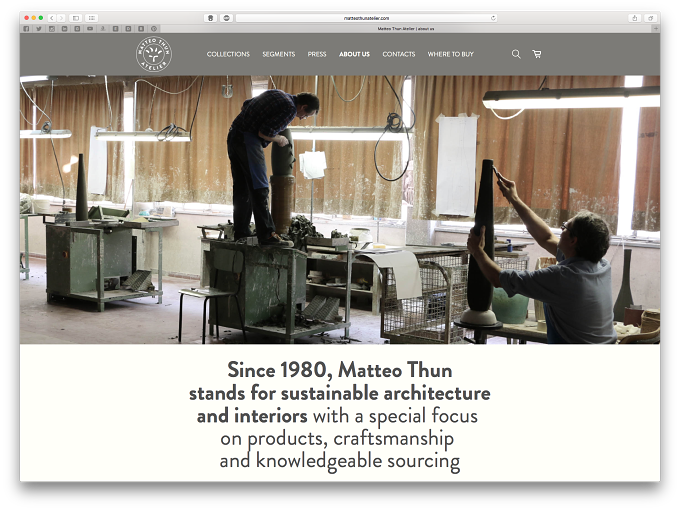
Task: Open the Safari share button
Action: 635,18
